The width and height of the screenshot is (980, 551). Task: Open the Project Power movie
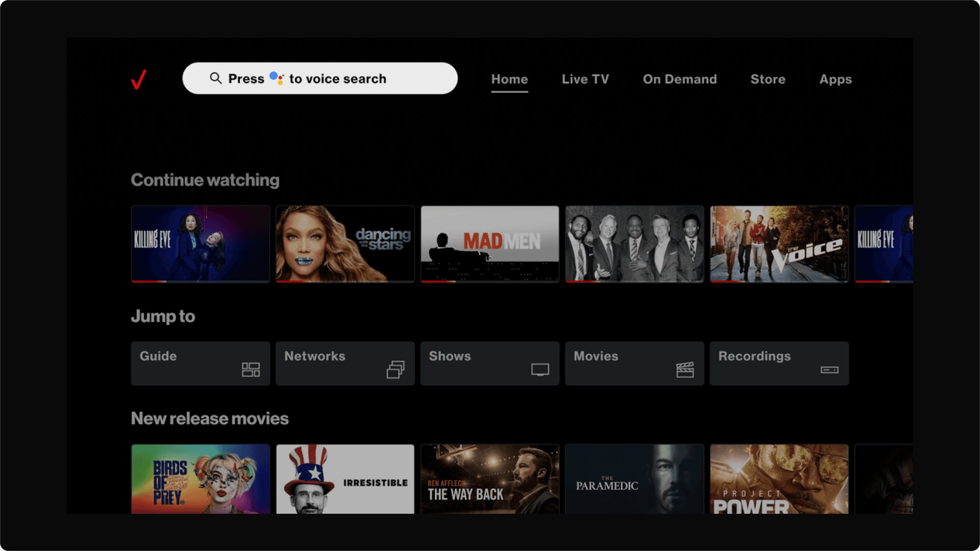pyautogui.click(x=779, y=479)
